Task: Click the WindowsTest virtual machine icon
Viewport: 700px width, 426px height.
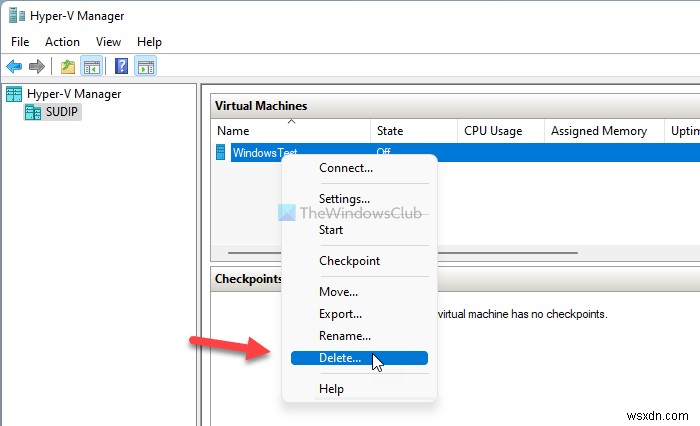Action: click(221, 152)
